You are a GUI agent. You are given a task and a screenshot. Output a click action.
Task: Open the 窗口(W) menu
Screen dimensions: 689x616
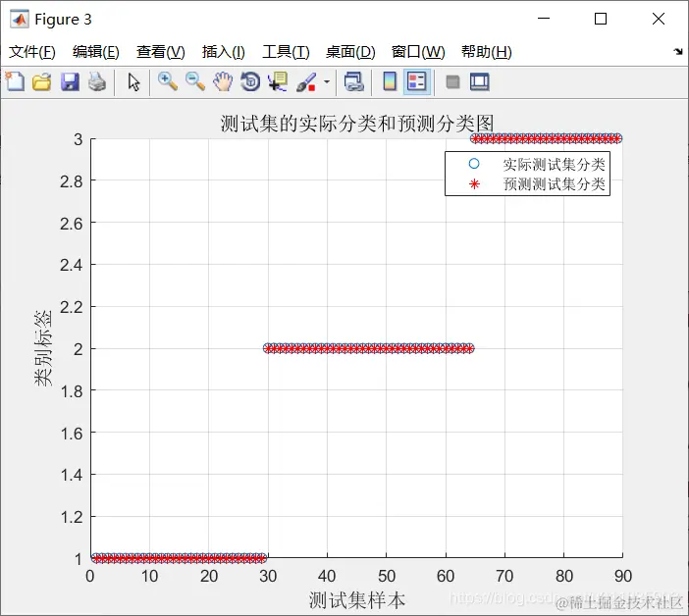(418, 52)
